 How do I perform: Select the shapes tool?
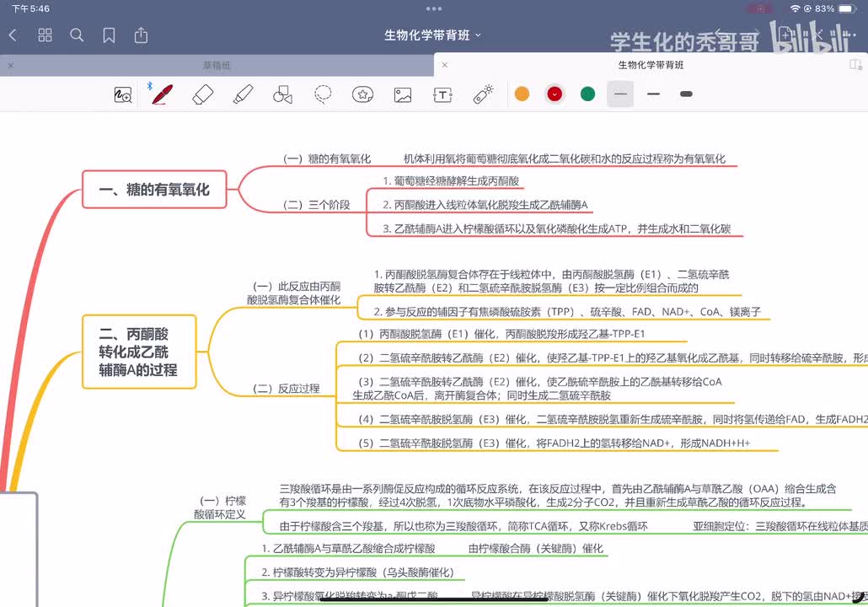[283, 94]
